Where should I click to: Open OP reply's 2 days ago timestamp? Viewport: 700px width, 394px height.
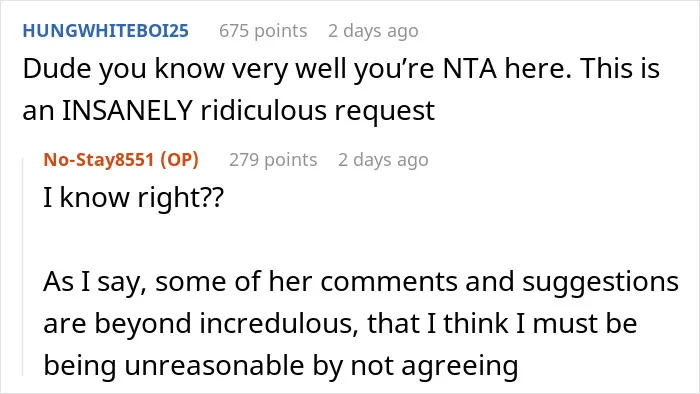point(383,160)
